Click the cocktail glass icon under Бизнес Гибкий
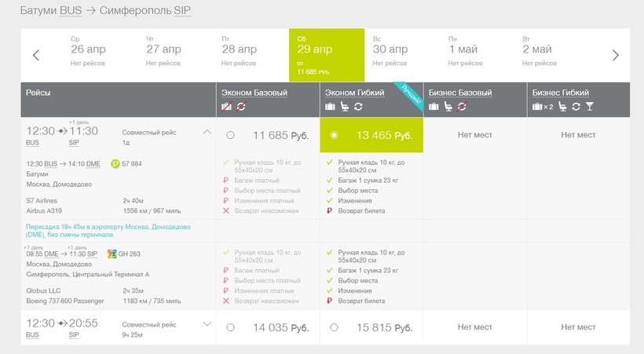This screenshot has height=354, width=644. tap(589, 107)
